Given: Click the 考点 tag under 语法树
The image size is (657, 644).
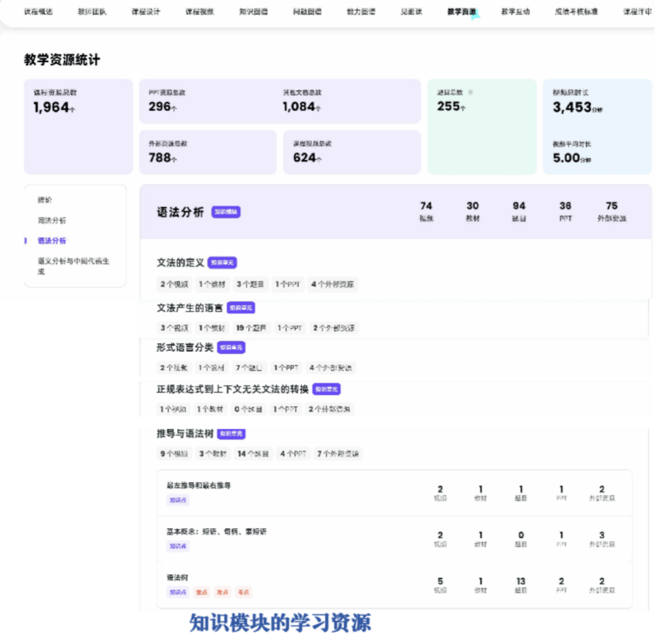Looking at the screenshot, I should pos(243,592).
